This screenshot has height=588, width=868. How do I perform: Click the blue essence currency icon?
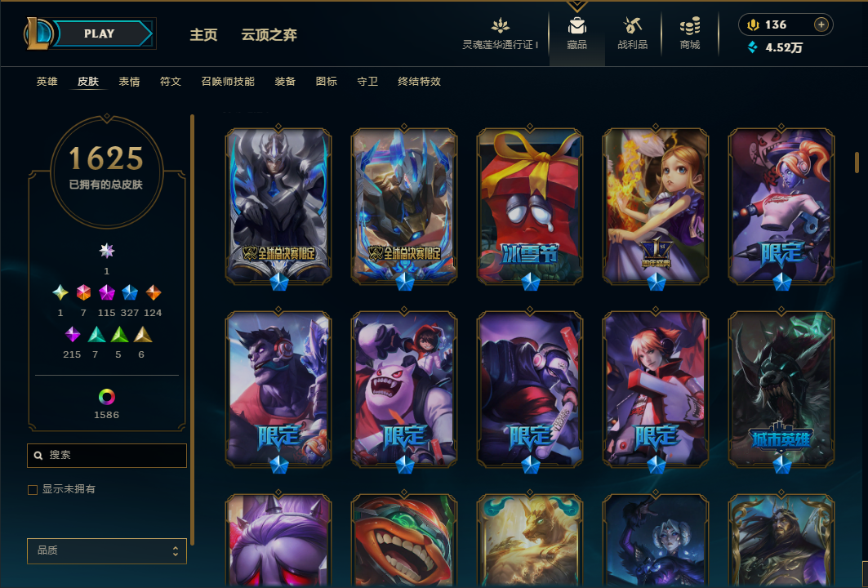[752, 47]
